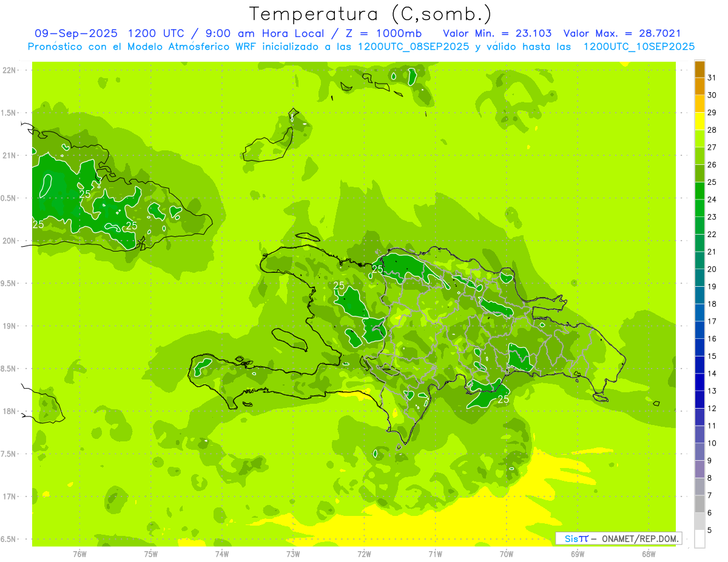The height and width of the screenshot is (562, 728).
Task: Click the Valor Min. = 23.103 text
Action: [497, 33]
